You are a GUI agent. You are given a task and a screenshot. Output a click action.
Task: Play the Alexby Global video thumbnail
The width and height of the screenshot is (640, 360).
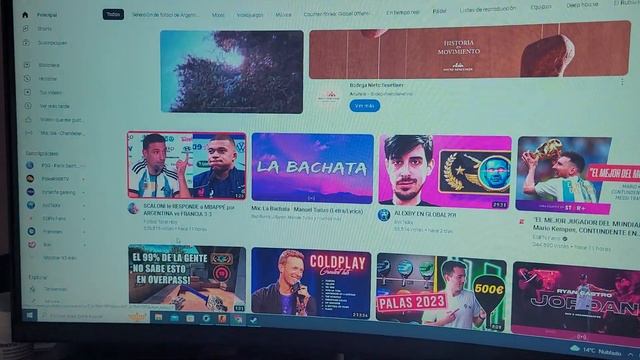click(x=445, y=172)
